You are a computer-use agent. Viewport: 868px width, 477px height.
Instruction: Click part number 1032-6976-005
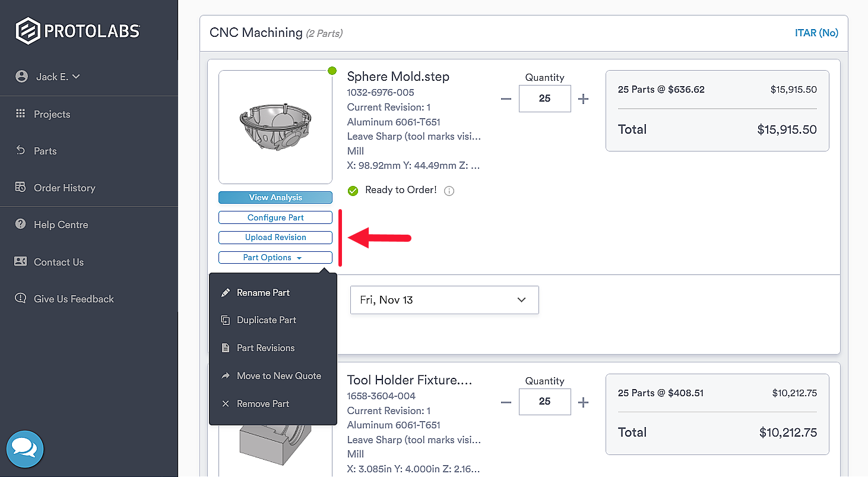tap(381, 93)
